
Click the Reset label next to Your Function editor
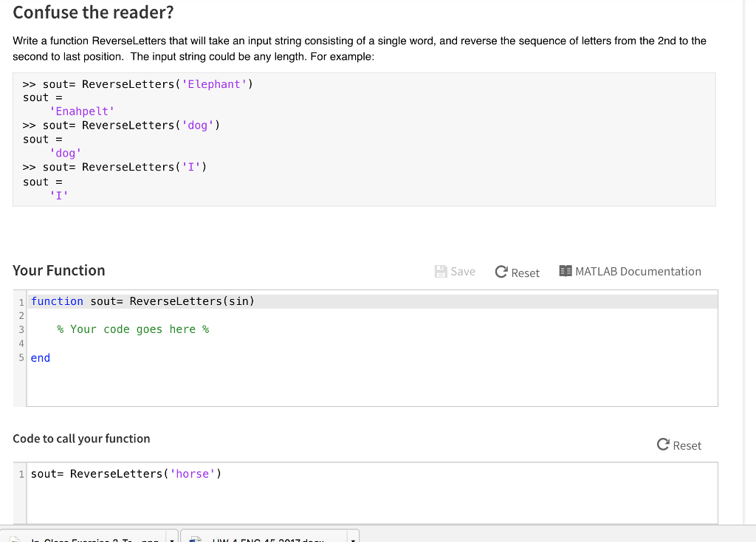click(524, 272)
